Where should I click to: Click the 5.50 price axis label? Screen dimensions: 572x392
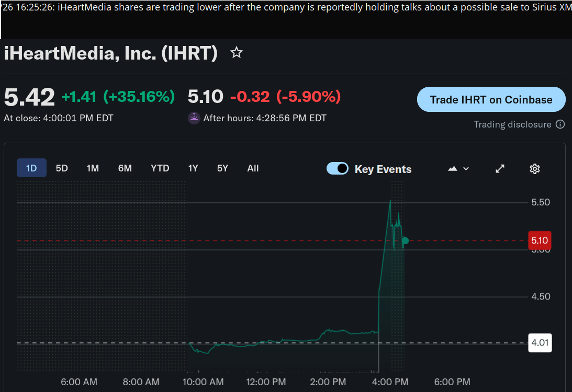[x=540, y=202]
